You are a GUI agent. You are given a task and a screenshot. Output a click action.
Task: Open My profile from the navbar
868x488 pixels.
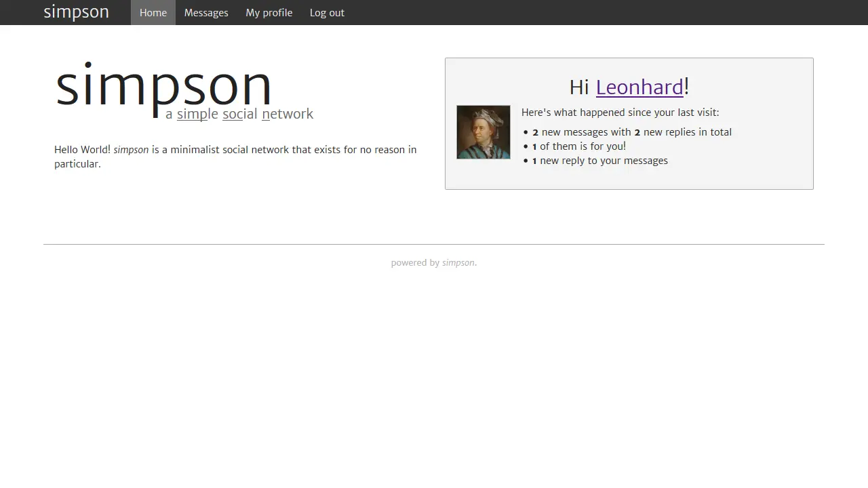coord(269,13)
